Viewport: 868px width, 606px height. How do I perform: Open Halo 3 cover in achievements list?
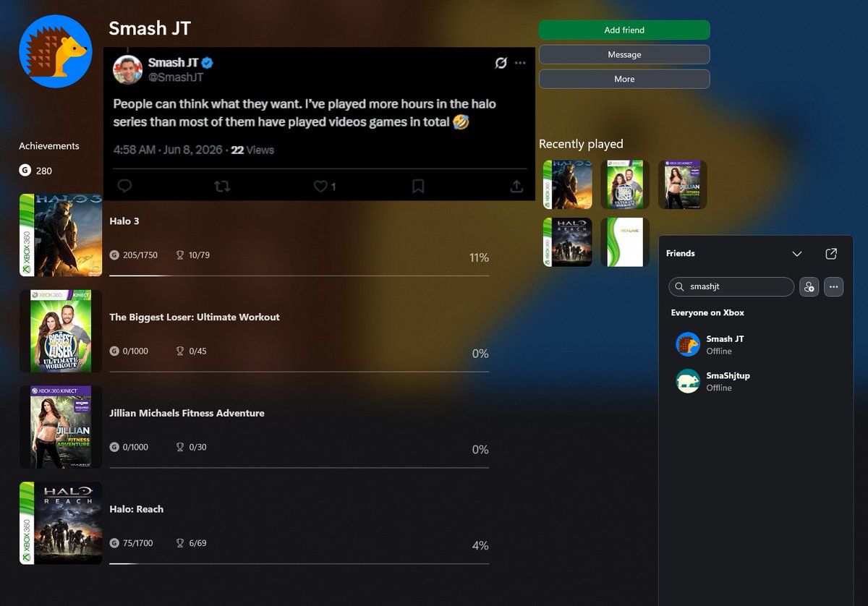[x=61, y=235]
